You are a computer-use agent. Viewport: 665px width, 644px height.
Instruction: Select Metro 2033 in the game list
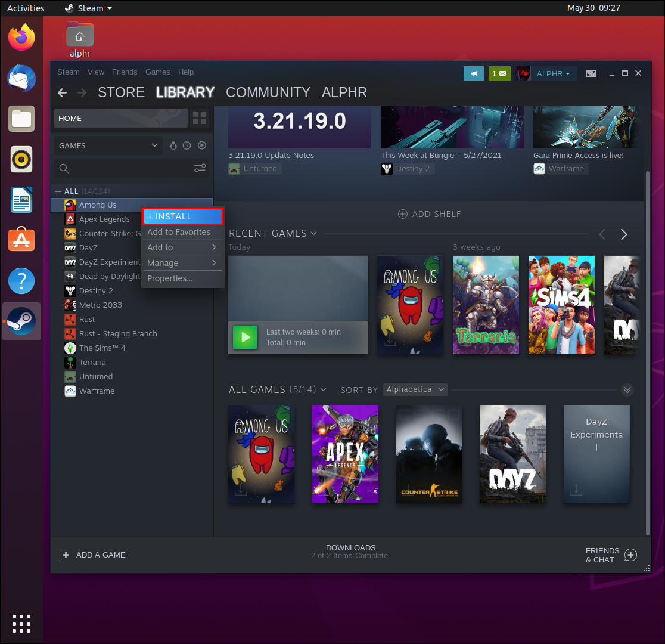click(x=100, y=305)
